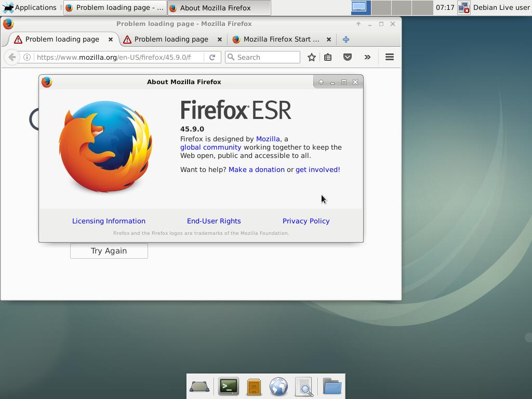
Task: Shade the main Firefox window with the up arrow
Action: pos(358,24)
